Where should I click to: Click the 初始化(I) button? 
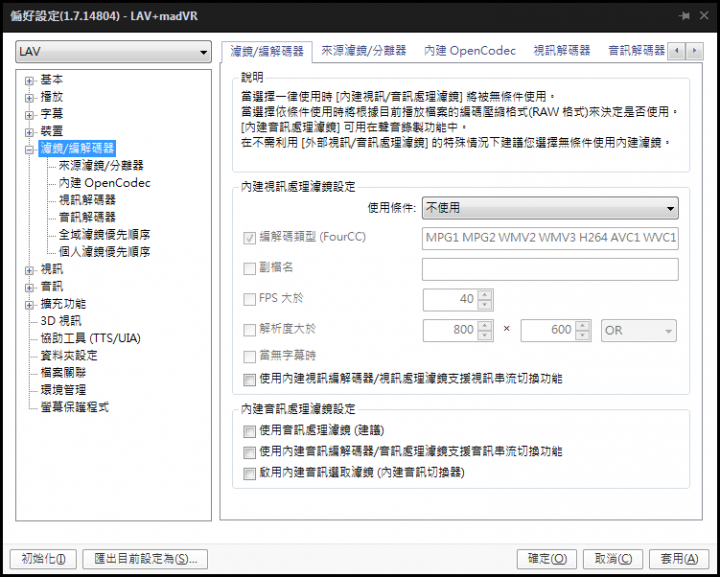coord(43,559)
